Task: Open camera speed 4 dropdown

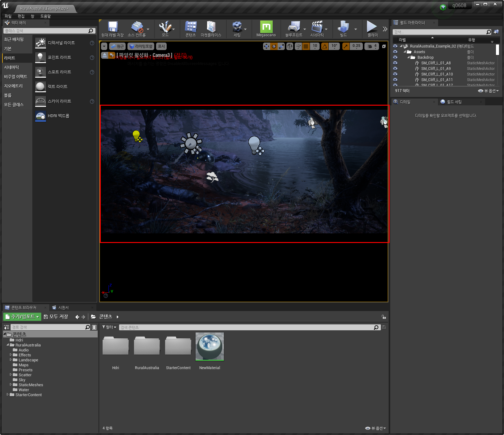Action: coord(372,46)
